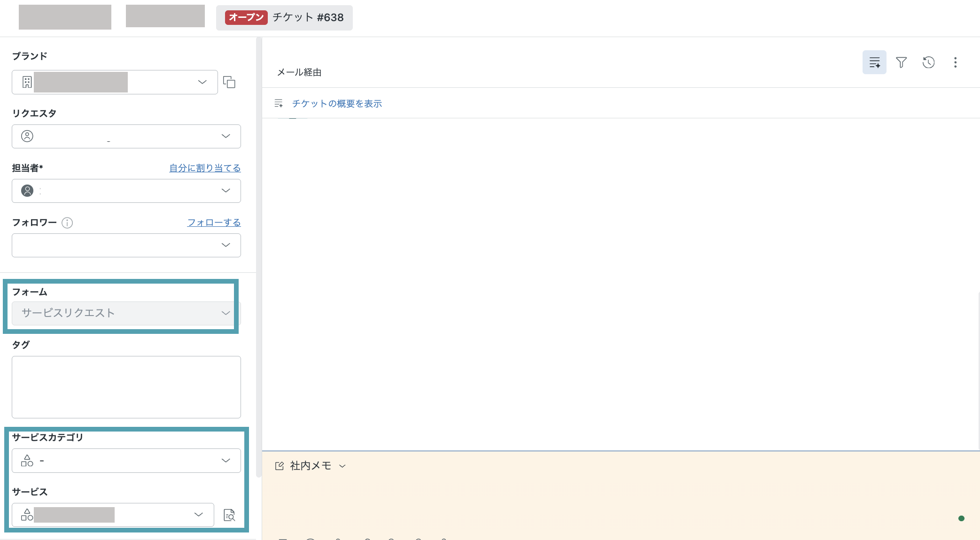
Task: Show ticket events history clock icon
Action: point(928,62)
